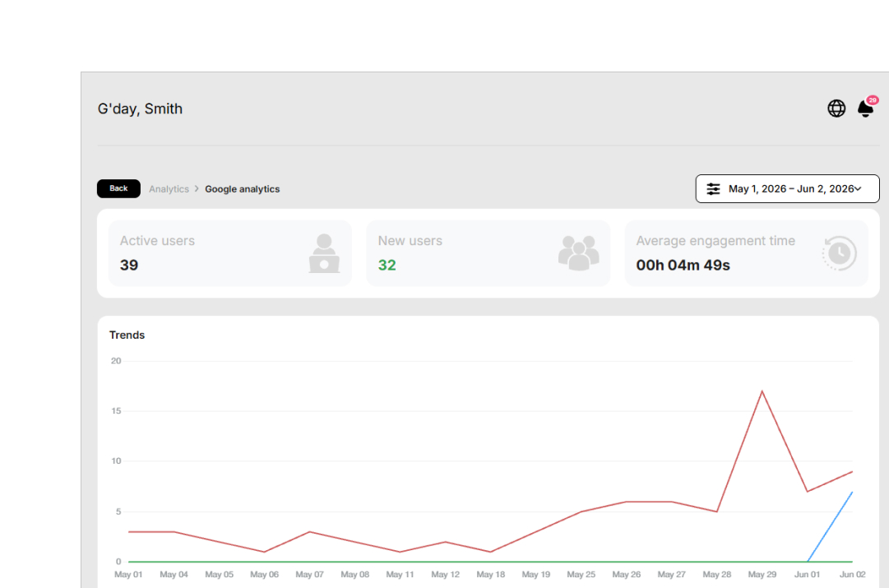The width and height of the screenshot is (889, 588).
Task: Click the Active users laptop person icon
Action: 324,253
